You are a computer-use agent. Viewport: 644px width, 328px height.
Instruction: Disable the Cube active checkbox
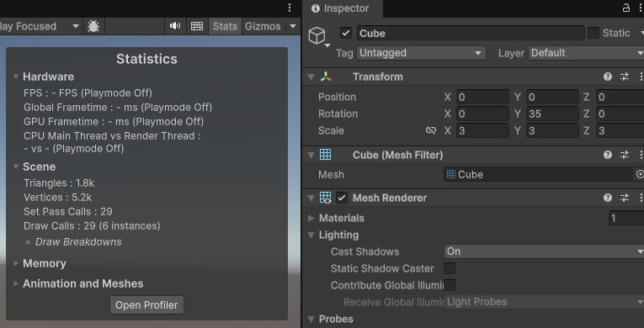pos(346,34)
